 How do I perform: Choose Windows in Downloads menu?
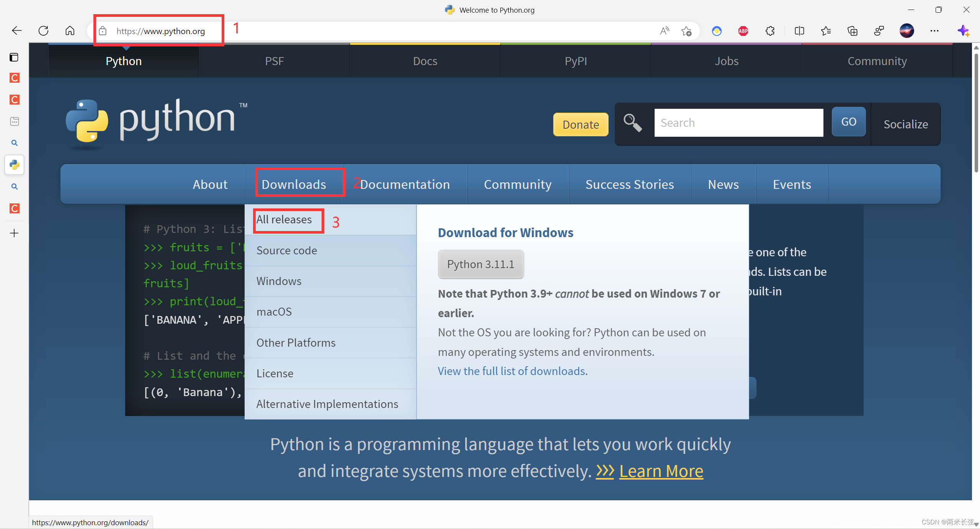pos(330,281)
